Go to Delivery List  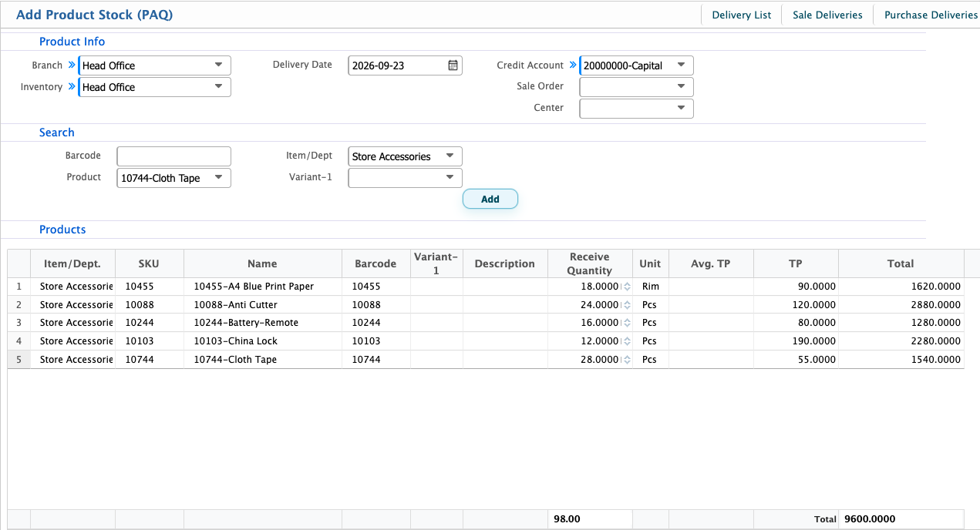[742, 15]
